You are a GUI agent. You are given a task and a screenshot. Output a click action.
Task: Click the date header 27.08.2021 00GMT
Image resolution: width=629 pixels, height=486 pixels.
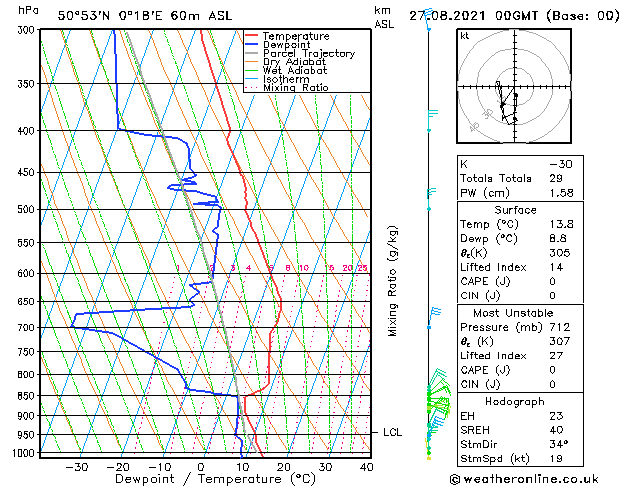(x=474, y=16)
